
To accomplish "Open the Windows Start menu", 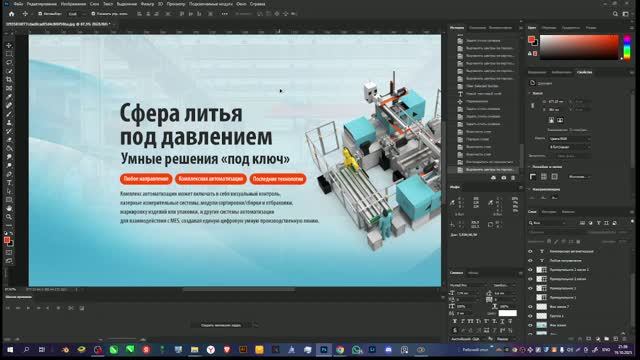I will pyautogui.click(x=10, y=350).
